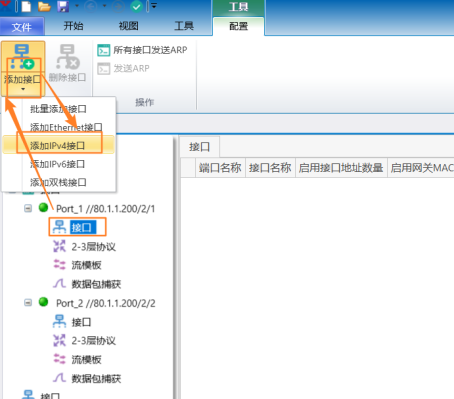Open quick access toolbar customize dropdown
The height and width of the screenshot is (399, 454).
(x=154, y=6)
